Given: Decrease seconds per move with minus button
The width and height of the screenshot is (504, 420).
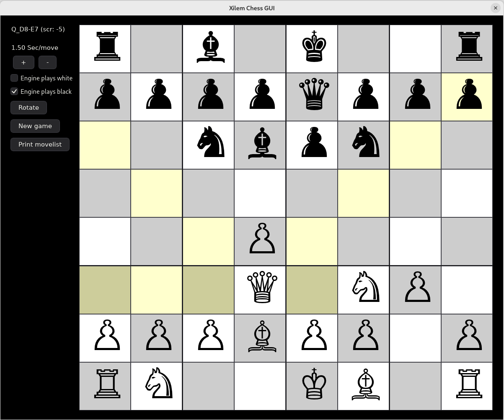Looking at the screenshot, I should [x=47, y=62].
